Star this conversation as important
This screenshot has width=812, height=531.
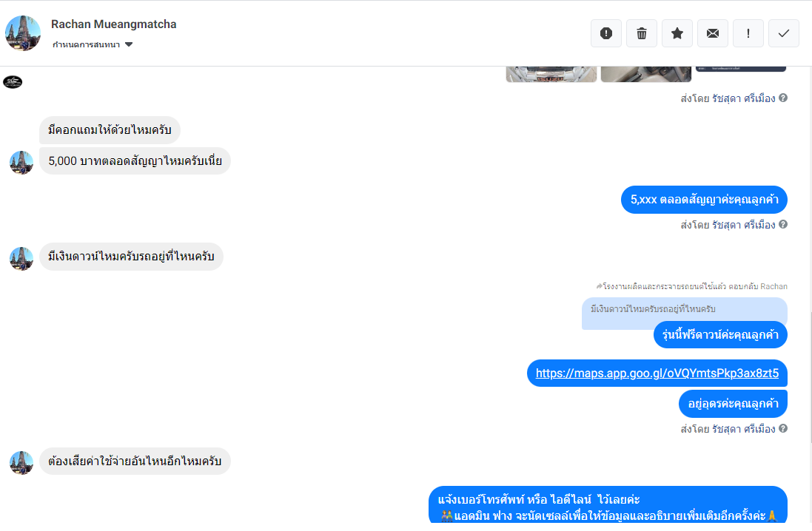coord(677,33)
